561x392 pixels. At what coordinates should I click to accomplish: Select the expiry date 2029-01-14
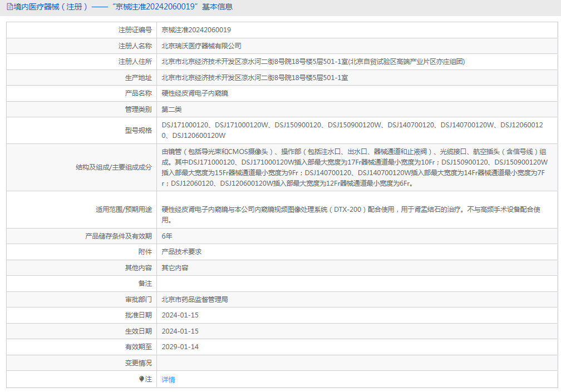coord(180,347)
